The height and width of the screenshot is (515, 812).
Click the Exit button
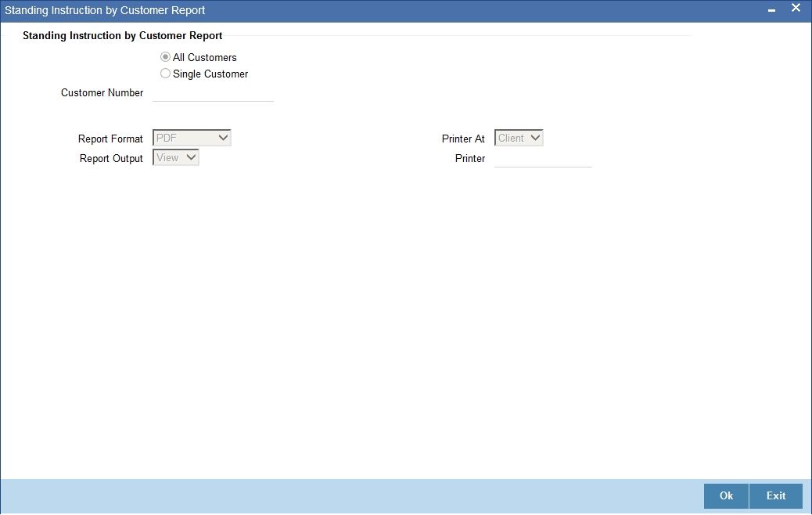pyautogui.click(x=776, y=496)
